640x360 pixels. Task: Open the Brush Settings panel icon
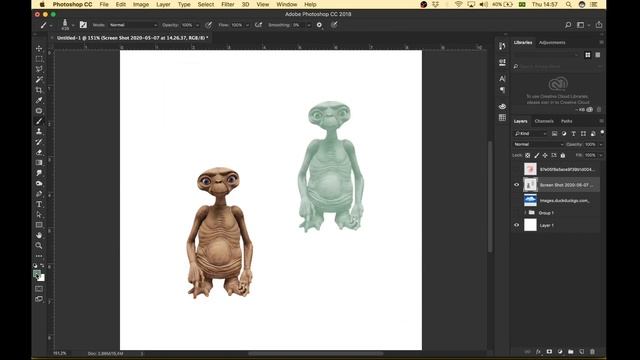click(x=83, y=25)
